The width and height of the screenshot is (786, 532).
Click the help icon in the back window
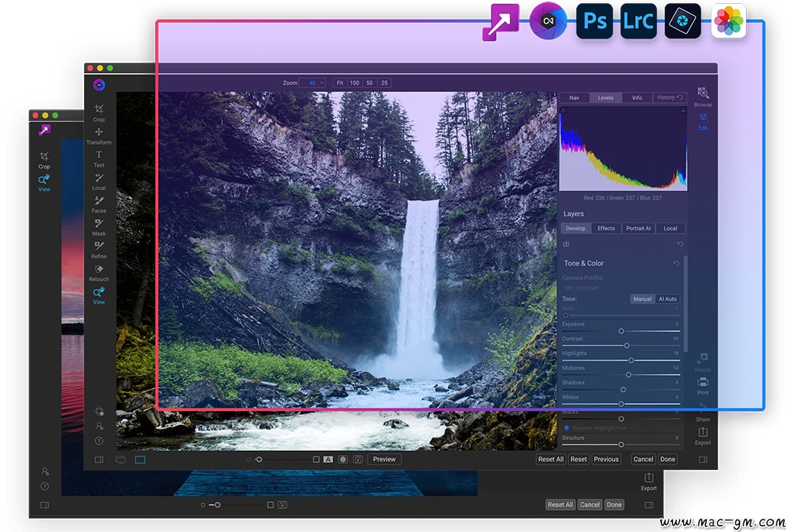click(45, 486)
